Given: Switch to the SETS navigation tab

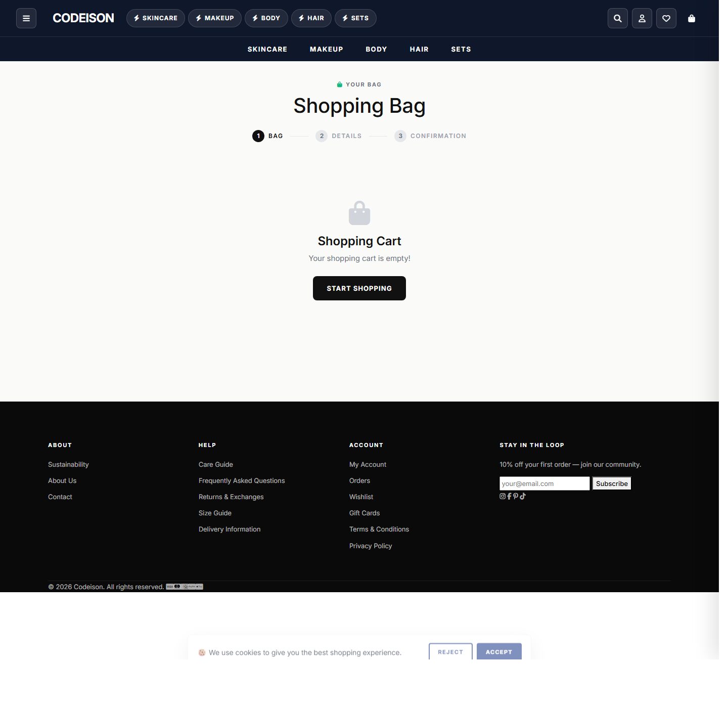Looking at the screenshot, I should tap(461, 49).
